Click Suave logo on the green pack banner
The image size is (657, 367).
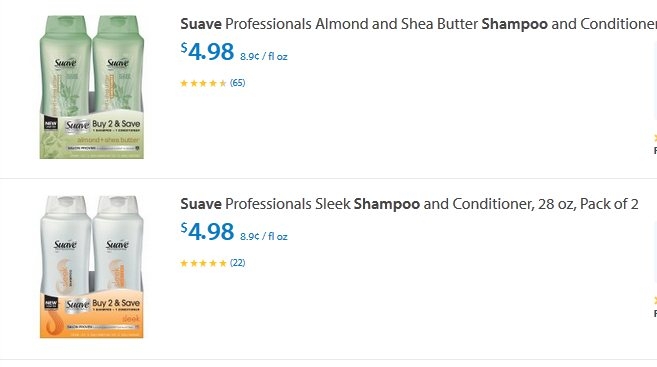click(77, 125)
